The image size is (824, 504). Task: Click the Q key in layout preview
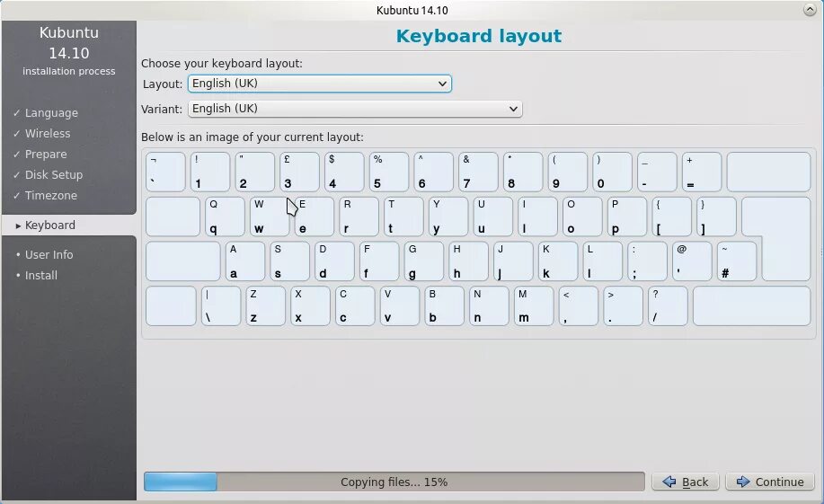[x=225, y=217]
